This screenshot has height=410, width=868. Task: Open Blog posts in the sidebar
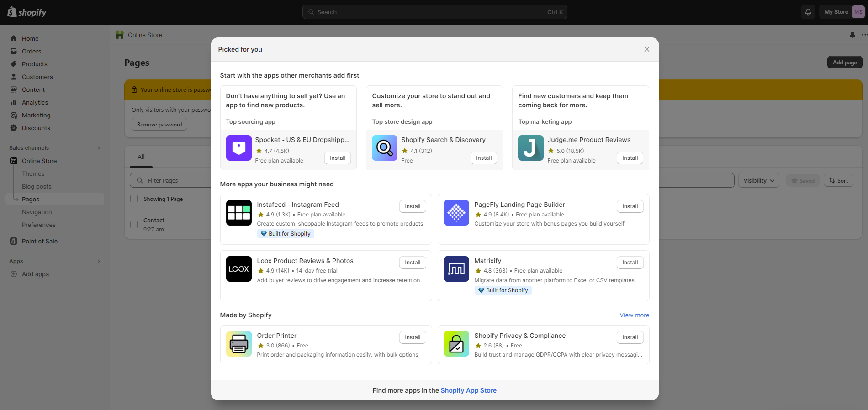pos(37,186)
